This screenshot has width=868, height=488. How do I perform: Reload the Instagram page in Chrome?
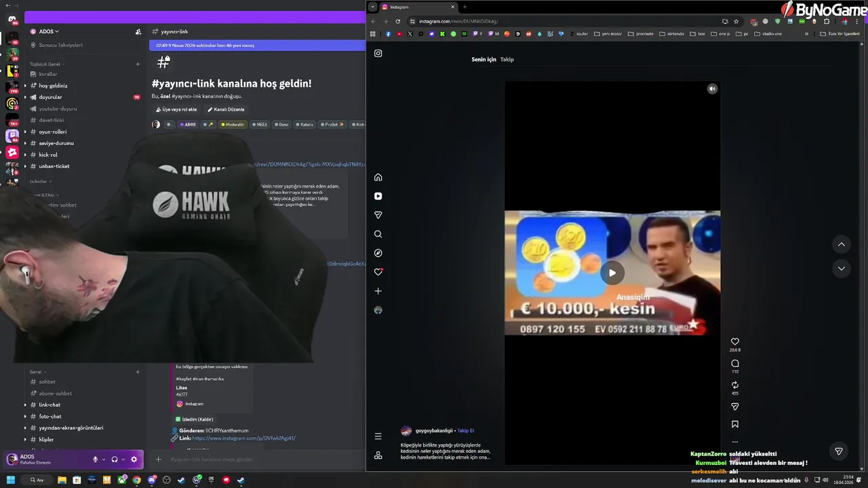397,22
